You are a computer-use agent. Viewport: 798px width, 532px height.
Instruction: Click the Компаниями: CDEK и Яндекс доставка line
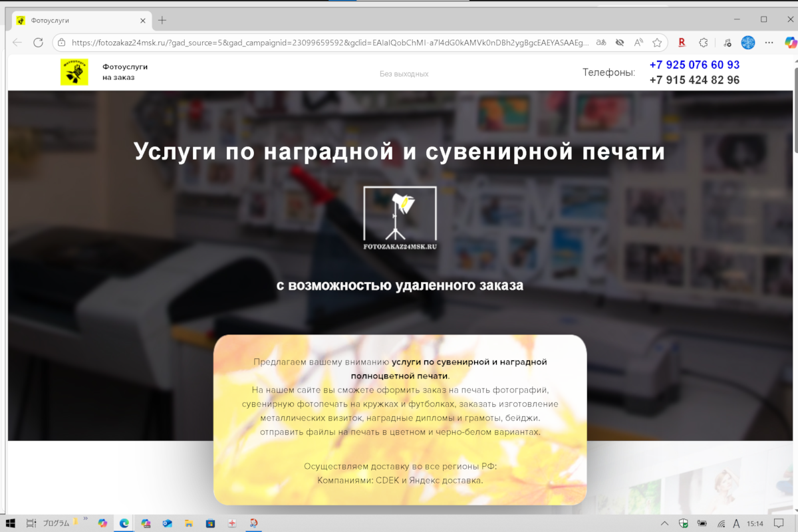point(400,479)
